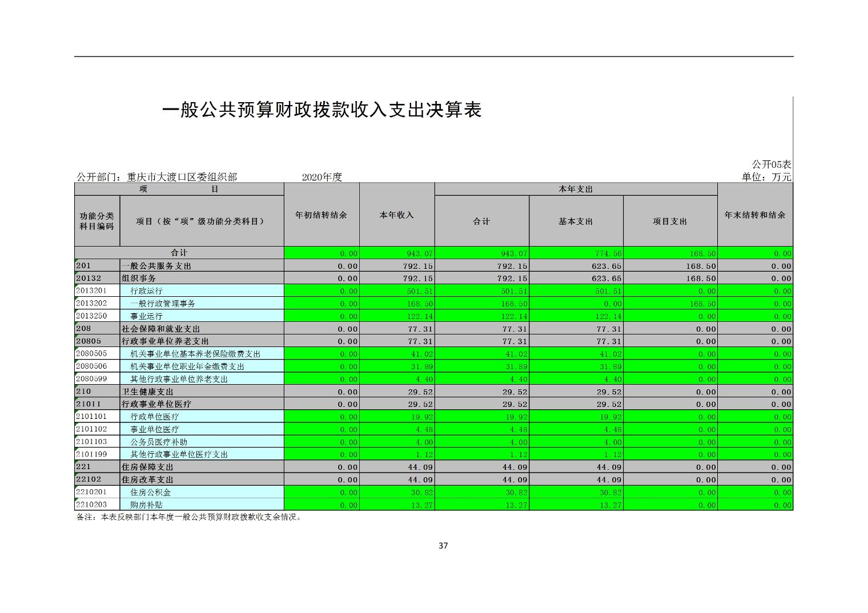This screenshot has height=613, width=868.
Task: Select the 住房公积金 row label
Action: pos(150,492)
